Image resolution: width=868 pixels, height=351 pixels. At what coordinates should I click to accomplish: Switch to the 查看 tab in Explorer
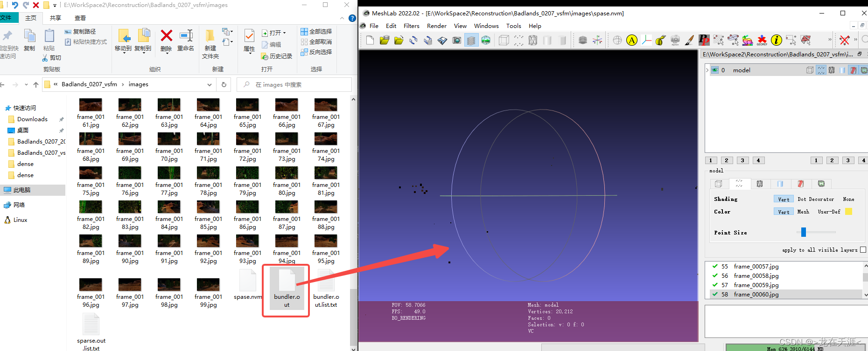click(x=80, y=18)
